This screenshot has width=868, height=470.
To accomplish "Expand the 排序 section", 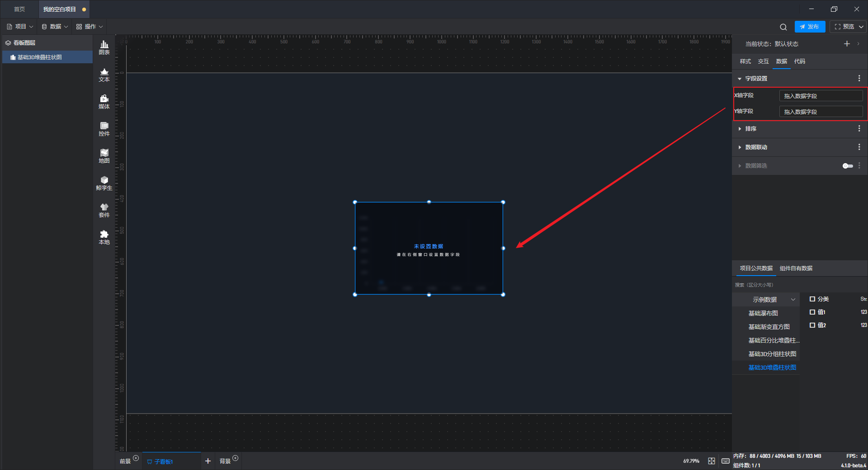I will pyautogui.click(x=740, y=129).
